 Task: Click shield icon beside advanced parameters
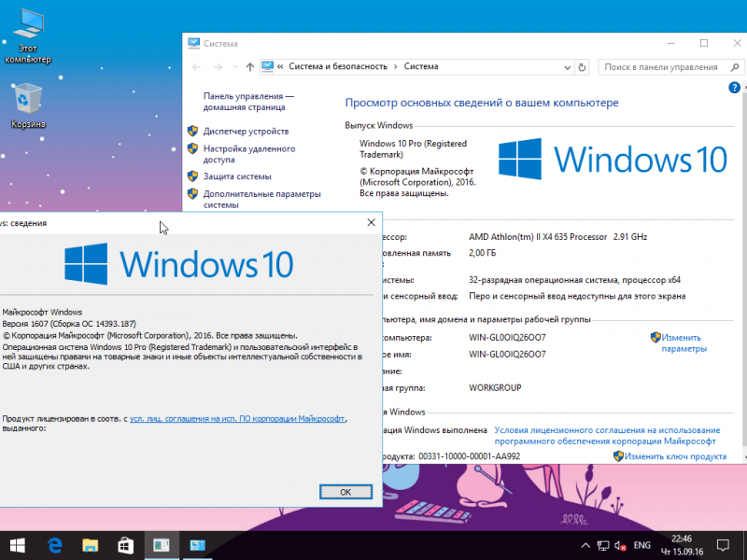click(192, 194)
